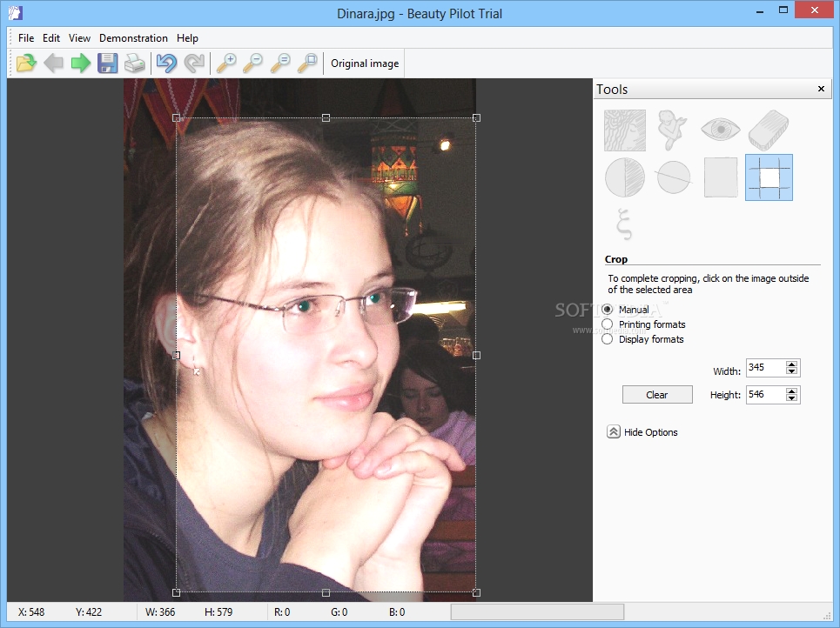
Task: Select the eraser tool
Action: (x=769, y=130)
